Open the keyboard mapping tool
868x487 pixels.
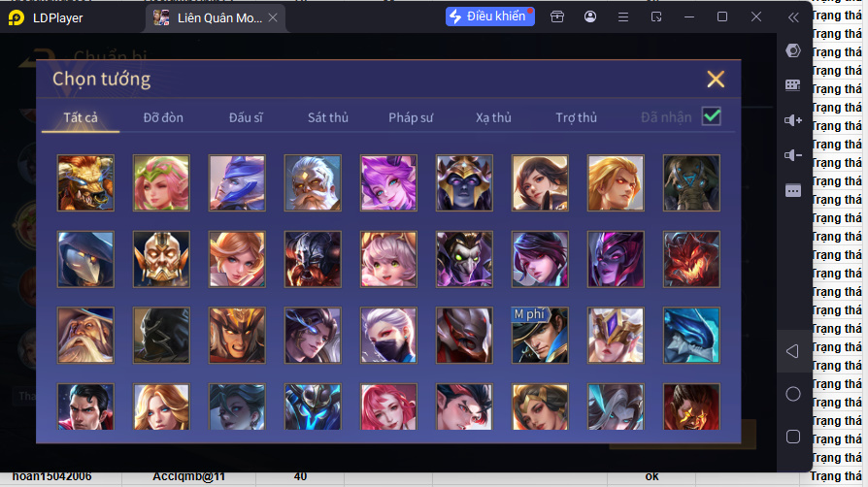(x=792, y=85)
